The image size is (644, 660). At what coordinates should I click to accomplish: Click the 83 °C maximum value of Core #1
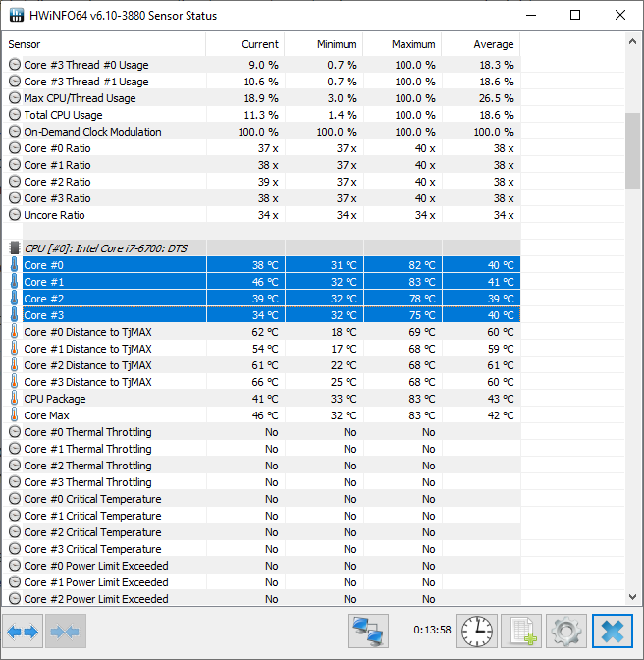point(422,282)
